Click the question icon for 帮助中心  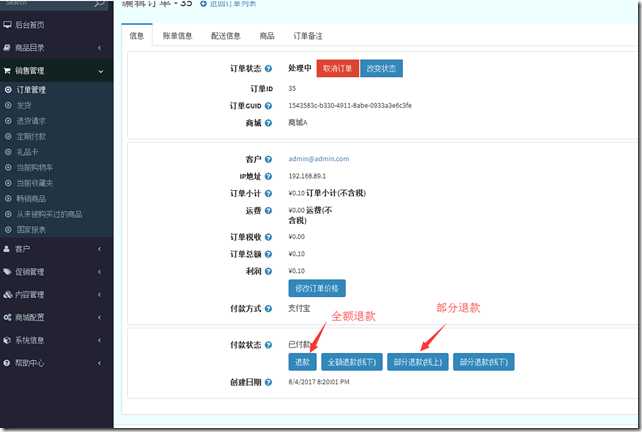click(x=7, y=363)
